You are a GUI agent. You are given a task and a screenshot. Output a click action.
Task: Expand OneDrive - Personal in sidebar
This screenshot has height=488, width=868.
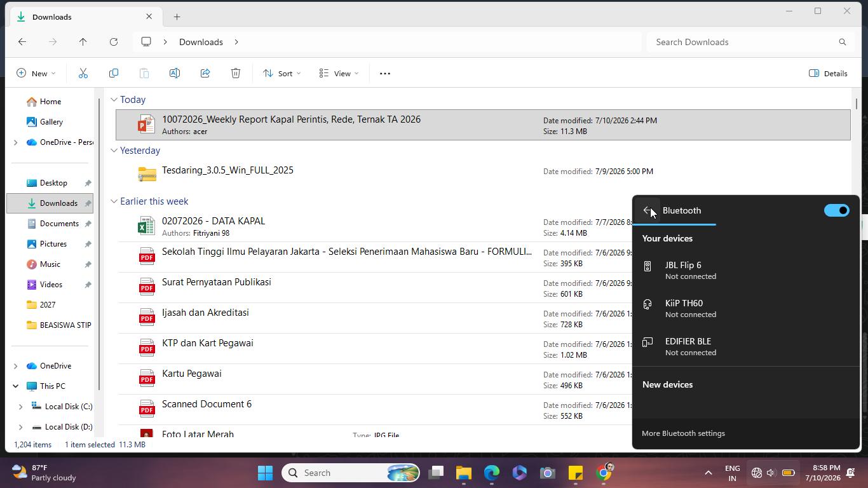(x=15, y=142)
